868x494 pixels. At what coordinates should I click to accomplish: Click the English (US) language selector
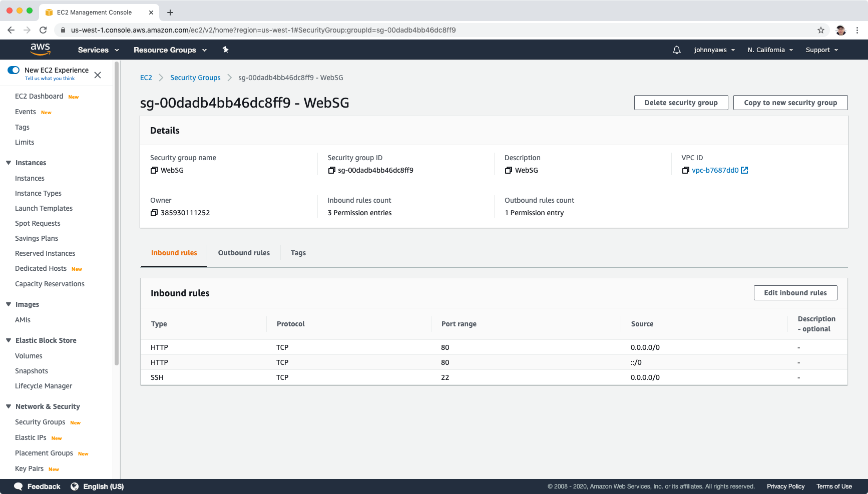tap(104, 486)
